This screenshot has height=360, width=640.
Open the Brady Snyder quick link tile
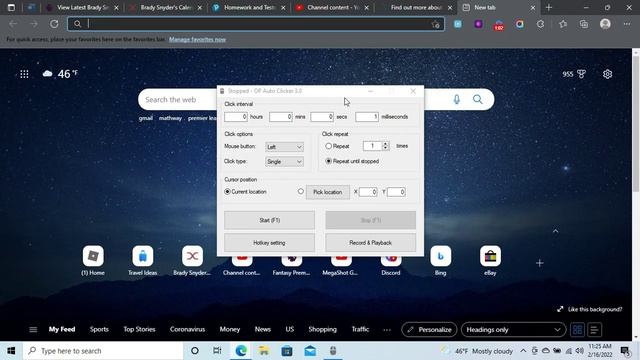[x=192, y=261]
